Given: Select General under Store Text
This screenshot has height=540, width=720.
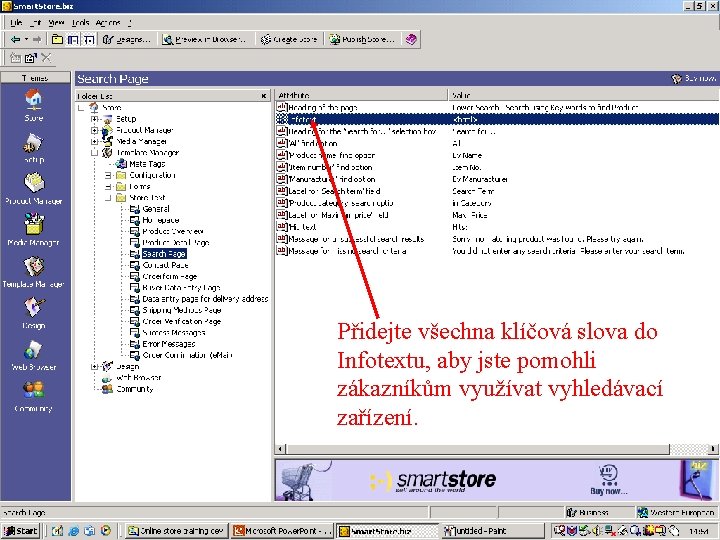Looking at the screenshot, I should [x=156, y=209].
